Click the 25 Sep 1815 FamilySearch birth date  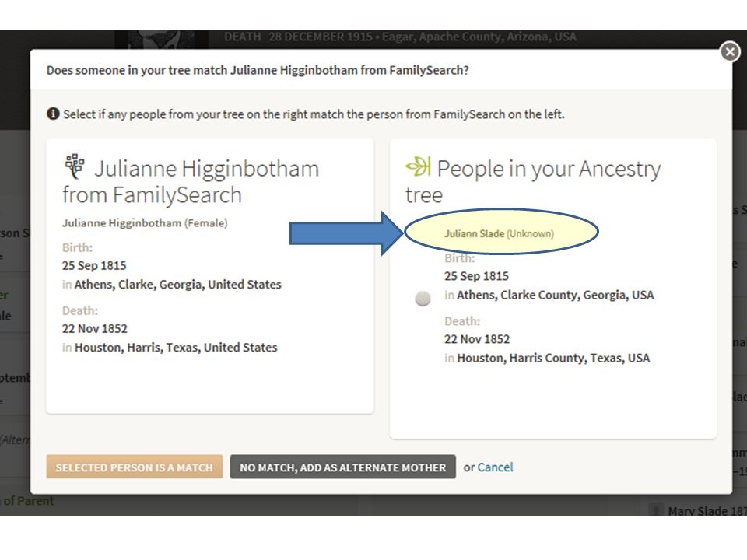[94, 266]
